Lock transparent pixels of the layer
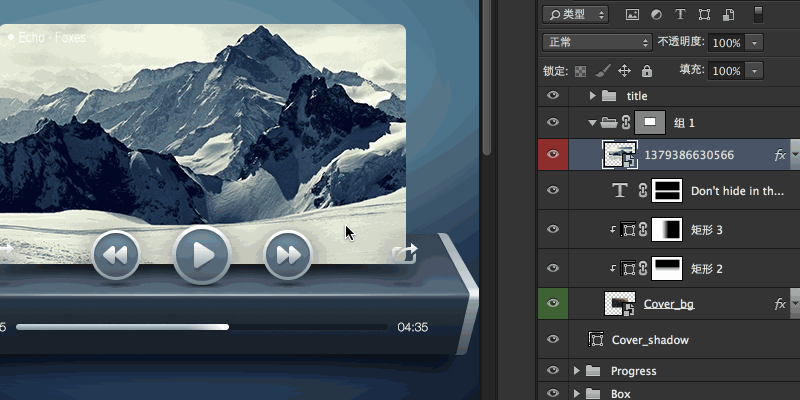800x400 pixels. click(580, 71)
